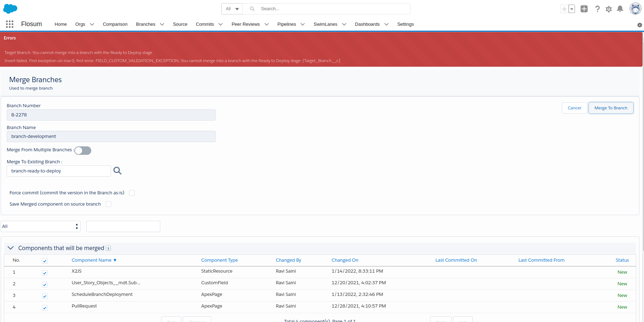Collapse Components that will be merged section
Image resolution: width=644 pixels, height=322 pixels.
pyautogui.click(x=11, y=248)
